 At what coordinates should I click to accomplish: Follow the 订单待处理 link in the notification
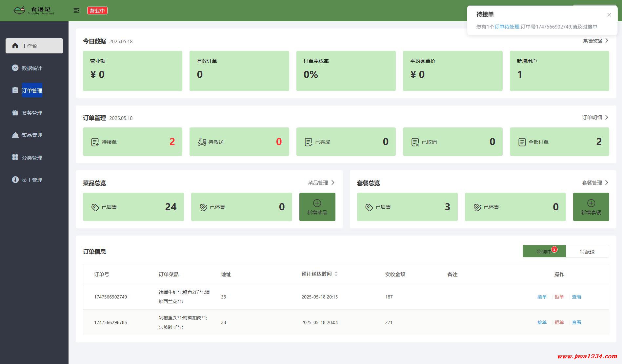[507, 27]
